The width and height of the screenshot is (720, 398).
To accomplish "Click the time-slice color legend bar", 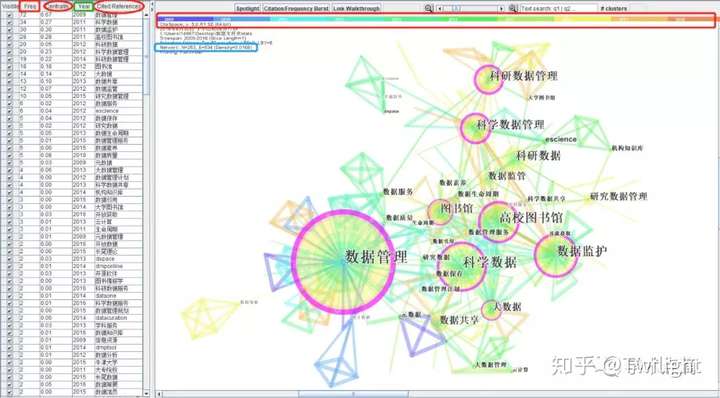I will point(435,19).
